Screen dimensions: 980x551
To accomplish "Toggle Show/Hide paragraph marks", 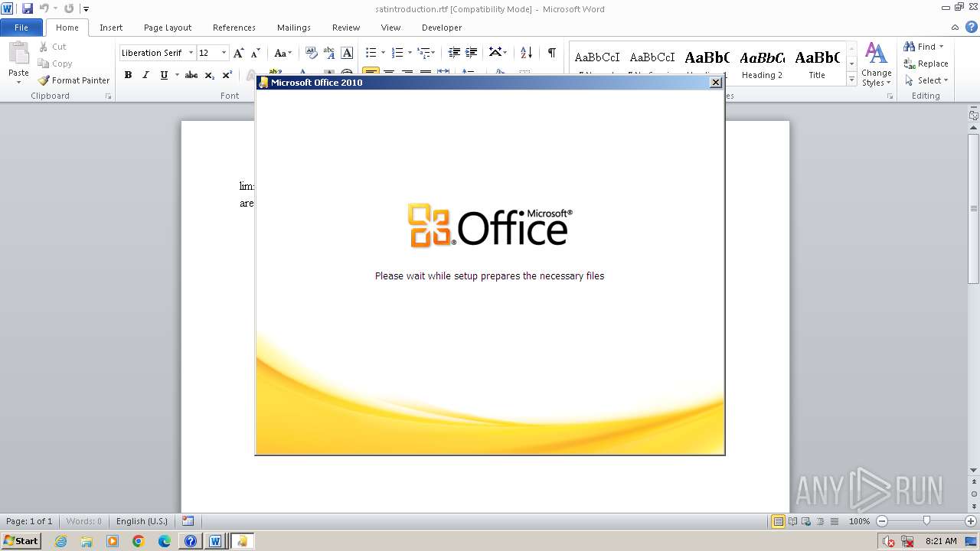I will click(551, 53).
